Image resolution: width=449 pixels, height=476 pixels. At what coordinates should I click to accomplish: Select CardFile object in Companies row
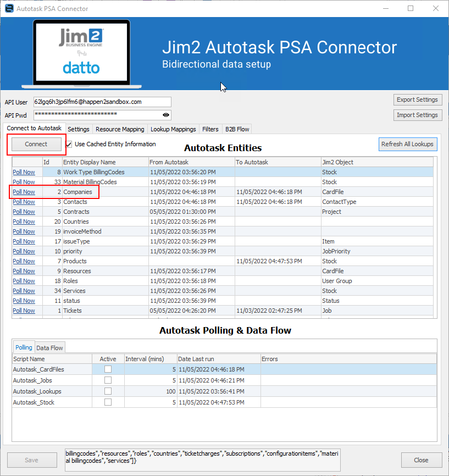(377, 192)
